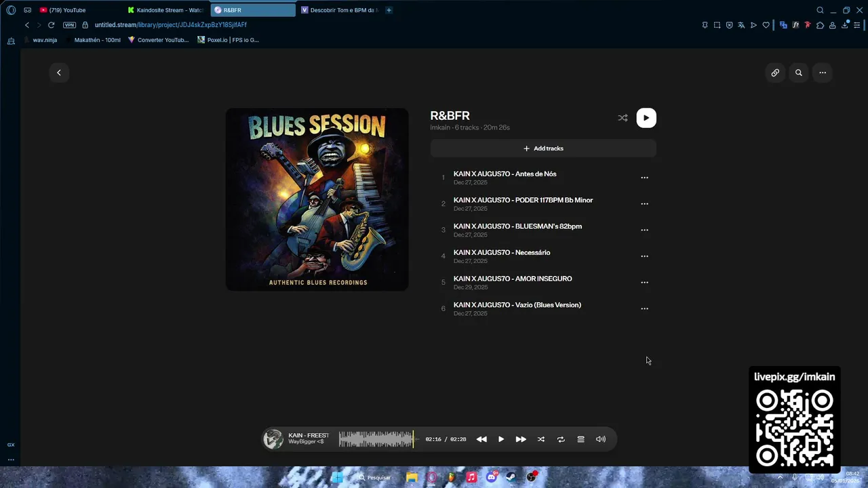The width and height of the screenshot is (868, 488).
Task: Bookmark page with the heart icon
Action: 766,25
